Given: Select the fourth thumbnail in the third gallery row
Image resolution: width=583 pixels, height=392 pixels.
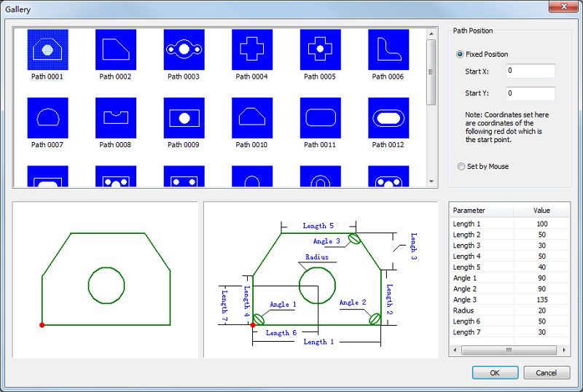Looking at the screenshot, I should [252, 176].
